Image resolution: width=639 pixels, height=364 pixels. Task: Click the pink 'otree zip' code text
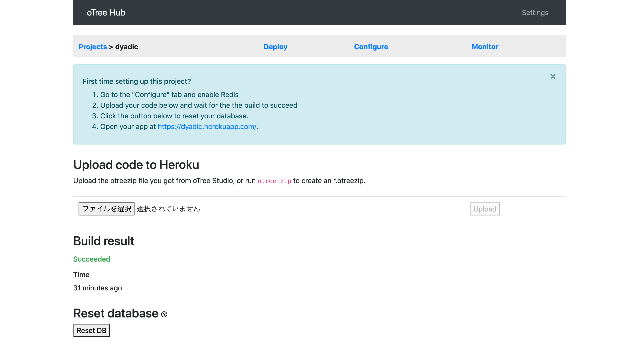274,181
